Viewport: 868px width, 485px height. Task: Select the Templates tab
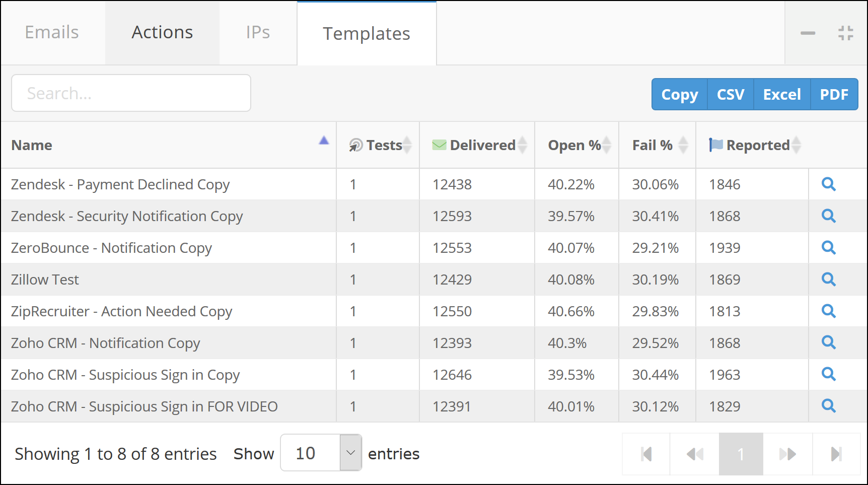coord(367,33)
